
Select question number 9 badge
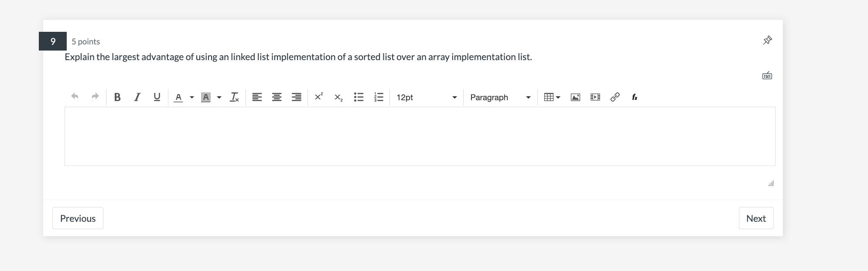coord(53,41)
